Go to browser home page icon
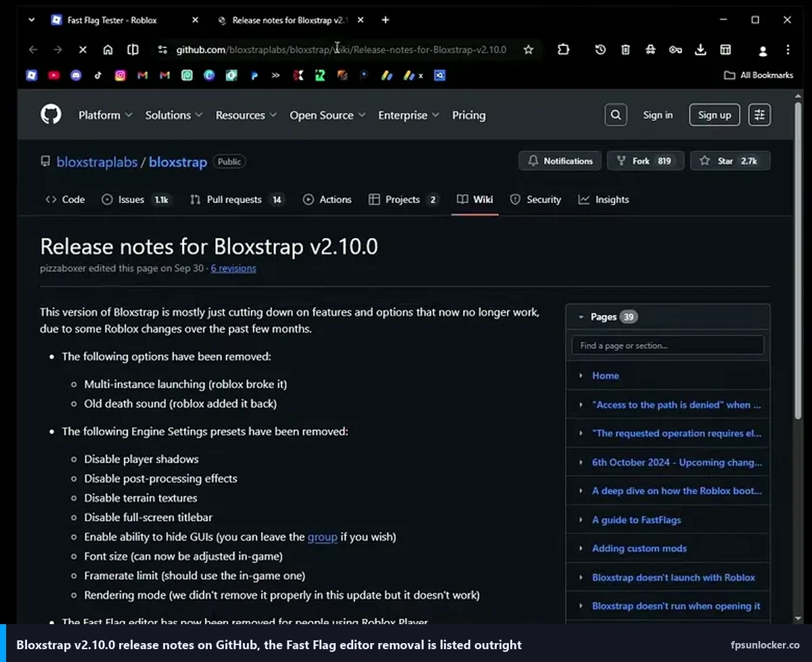 (108, 49)
